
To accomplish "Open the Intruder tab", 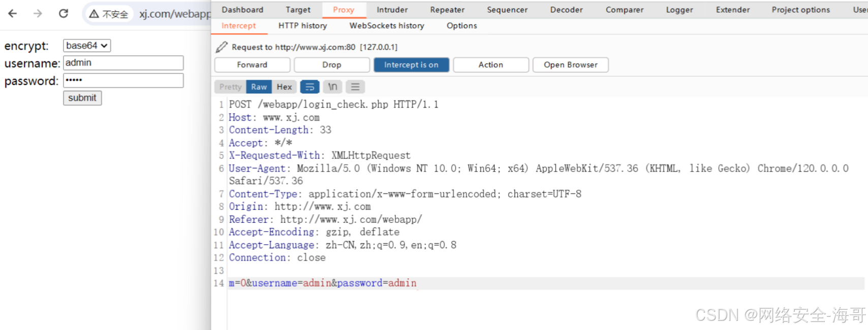I will click(x=392, y=10).
